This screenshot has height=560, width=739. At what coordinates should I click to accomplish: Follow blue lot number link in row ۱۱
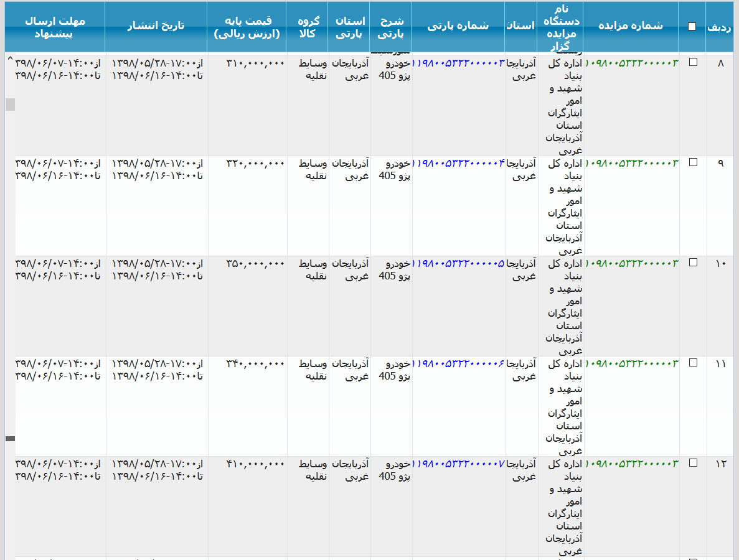[458, 363]
